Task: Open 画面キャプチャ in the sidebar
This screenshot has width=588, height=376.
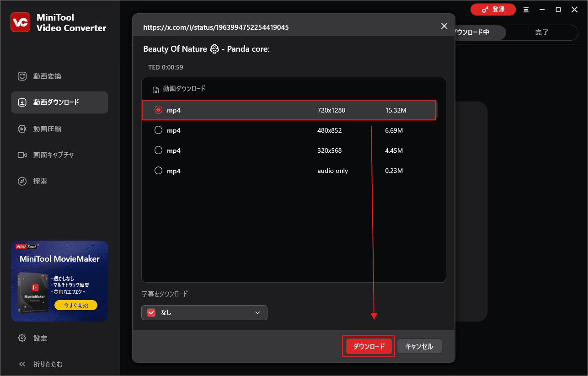Action: [59, 155]
